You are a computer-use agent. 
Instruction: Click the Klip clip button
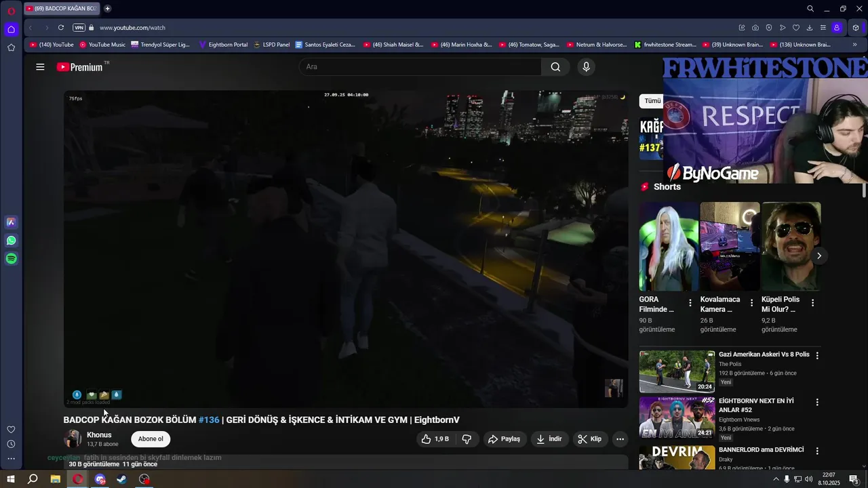[589, 439]
